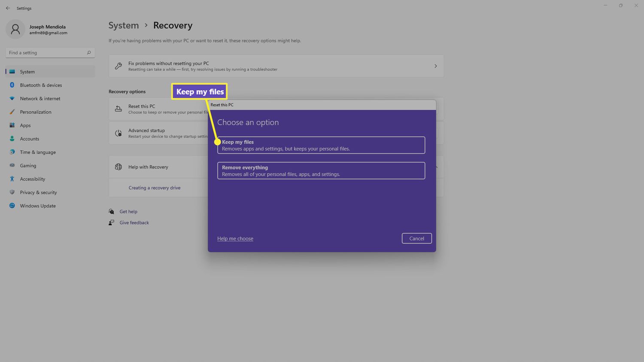644x362 pixels.
Task: Click the Bluetooth & devices icon
Action: tap(12, 85)
